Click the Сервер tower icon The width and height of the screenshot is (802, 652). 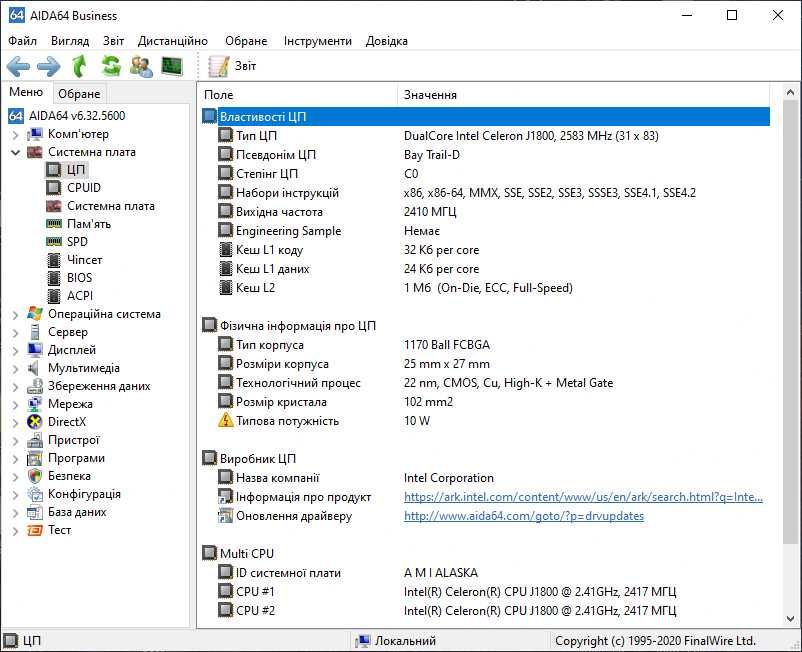35,332
